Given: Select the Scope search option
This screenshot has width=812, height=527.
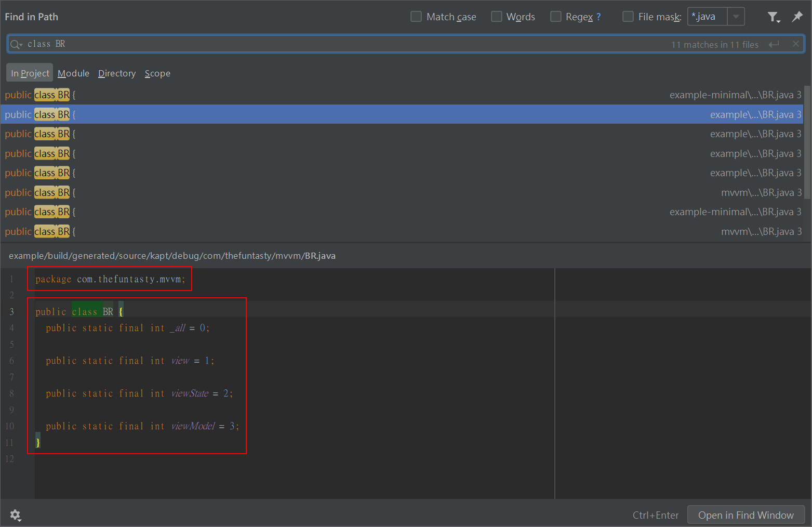Looking at the screenshot, I should pos(157,73).
